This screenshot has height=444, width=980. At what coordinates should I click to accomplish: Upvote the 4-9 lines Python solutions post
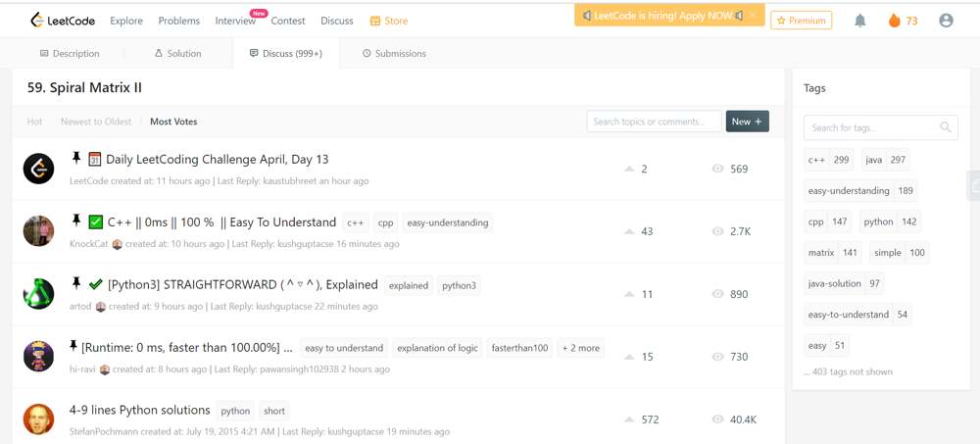coord(629,419)
